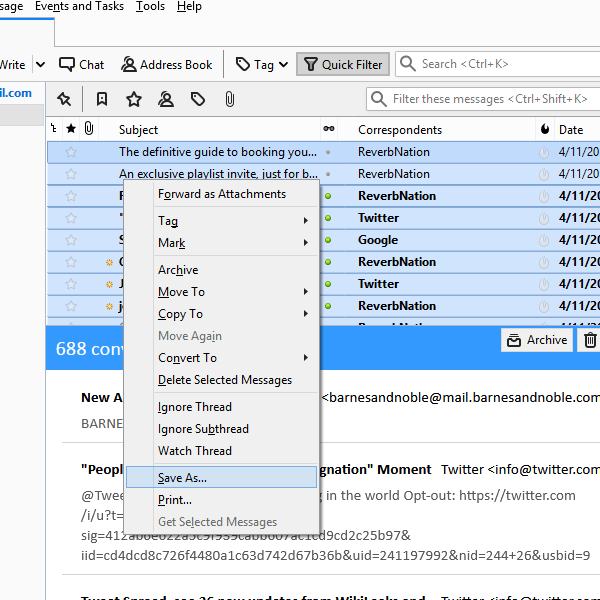Viewport: 600px width, 600px height.
Task: Choose Save As from context menu
Action: (x=182, y=478)
